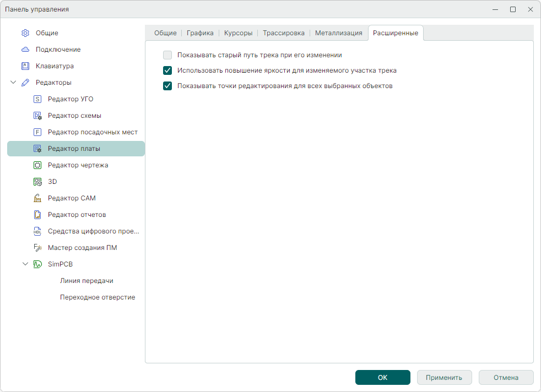The height and width of the screenshot is (392, 541).
Task: Click the Редактор схемы icon
Action: click(x=37, y=116)
